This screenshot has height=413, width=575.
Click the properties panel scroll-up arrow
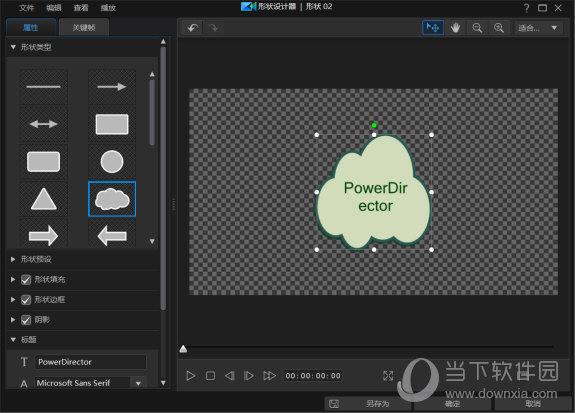[x=163, y=42]
